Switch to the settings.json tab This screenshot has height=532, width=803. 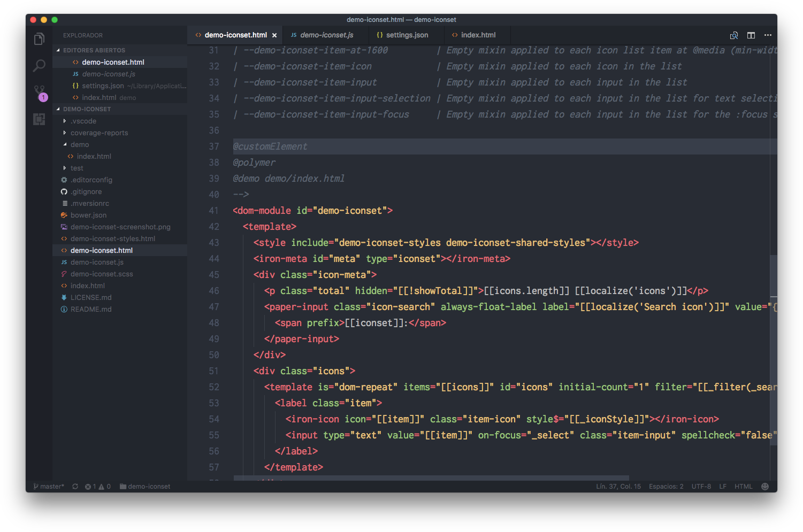tap(407, 35)
